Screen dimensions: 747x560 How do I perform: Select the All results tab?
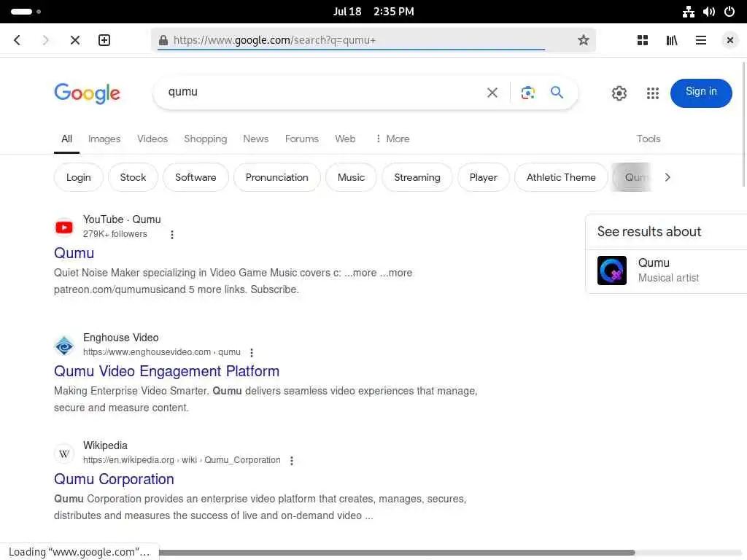[66, 139]
